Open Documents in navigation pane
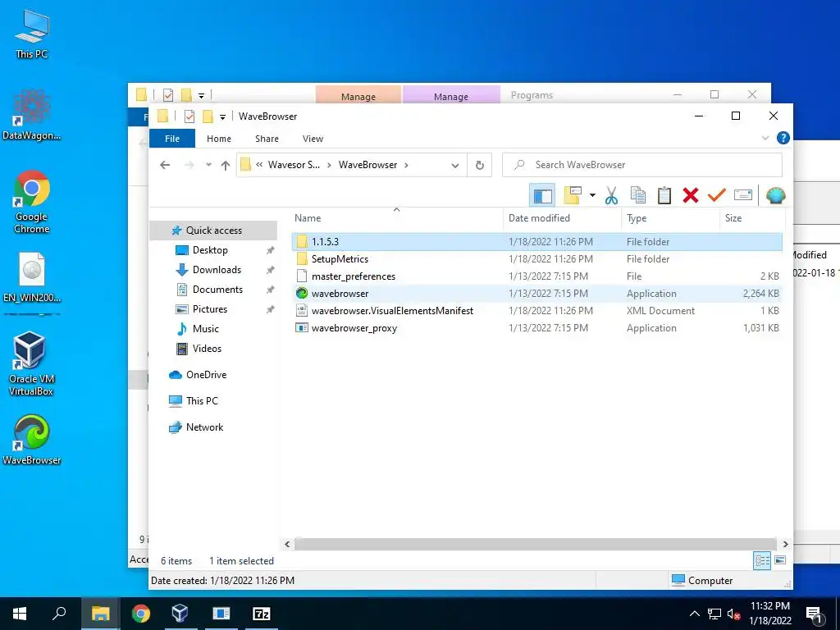Viewport: 840px width, 630px height. (x=217, y=290)
